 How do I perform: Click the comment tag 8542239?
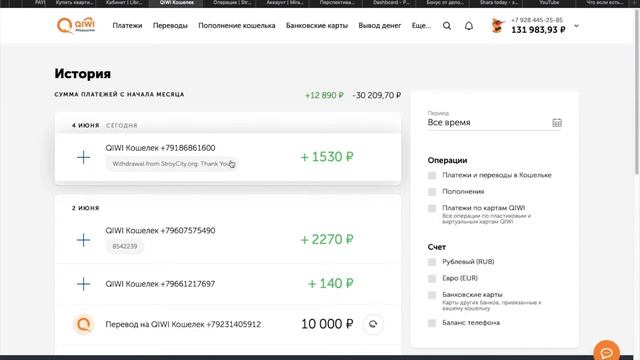pos(125,246)
